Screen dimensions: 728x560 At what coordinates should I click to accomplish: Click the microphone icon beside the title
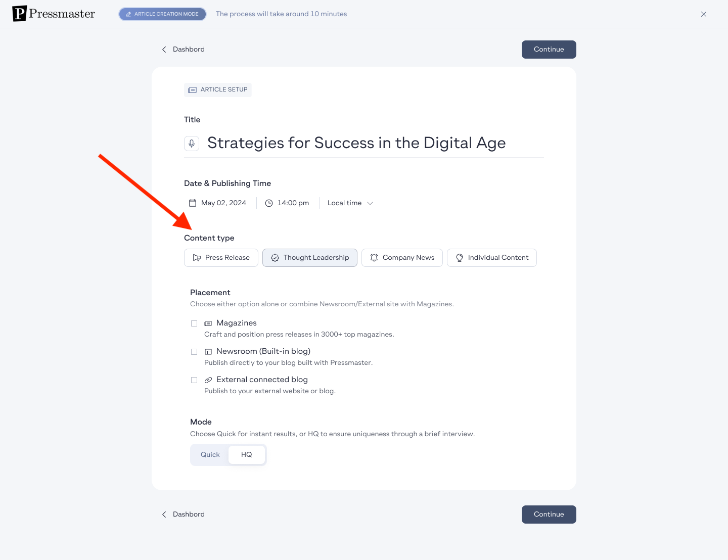point(192,144)
